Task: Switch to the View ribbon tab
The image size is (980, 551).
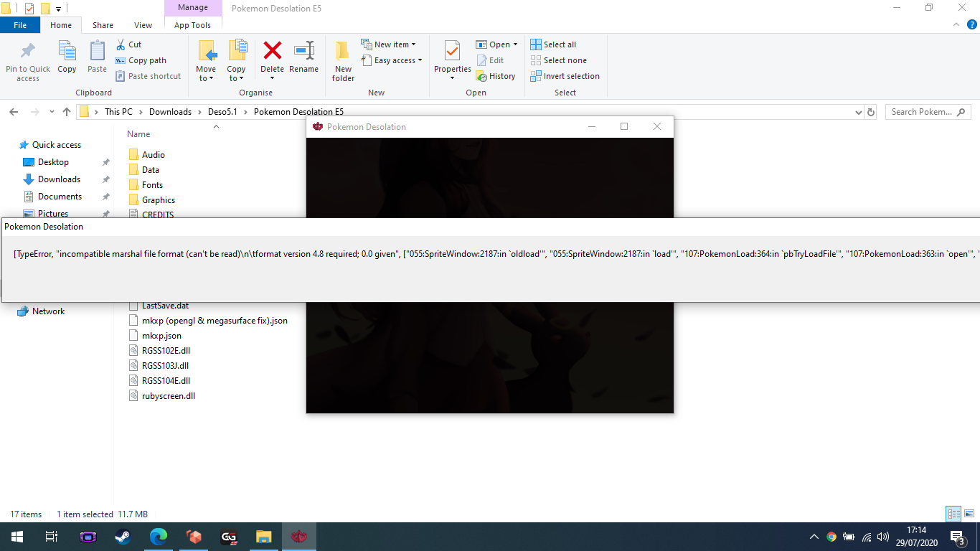Action: pyautogui.click(x=143, y=25)
